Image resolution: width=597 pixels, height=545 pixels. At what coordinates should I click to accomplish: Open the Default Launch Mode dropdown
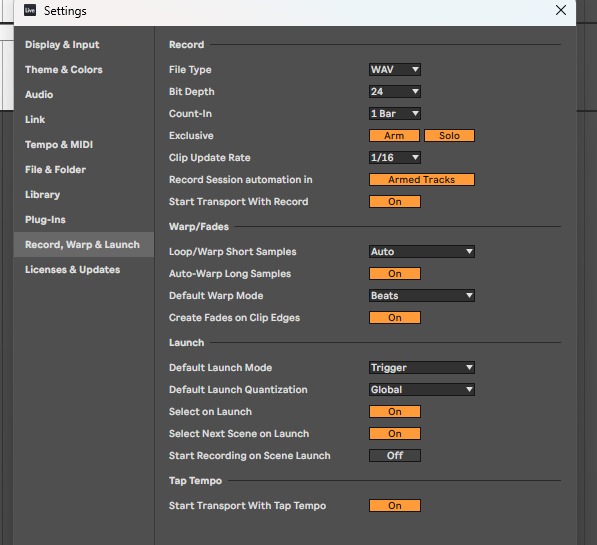pos(421,368)
